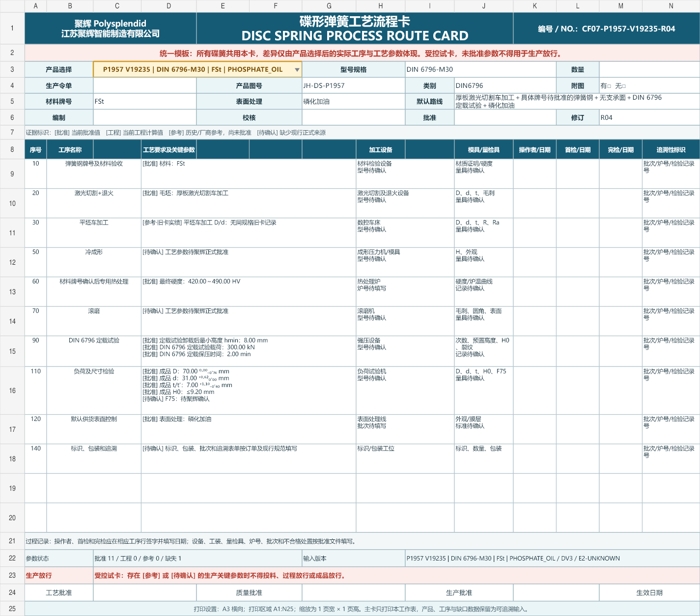This screenshot has width=700, height=616.
Task: Select column N header
Action: point(671,6)
